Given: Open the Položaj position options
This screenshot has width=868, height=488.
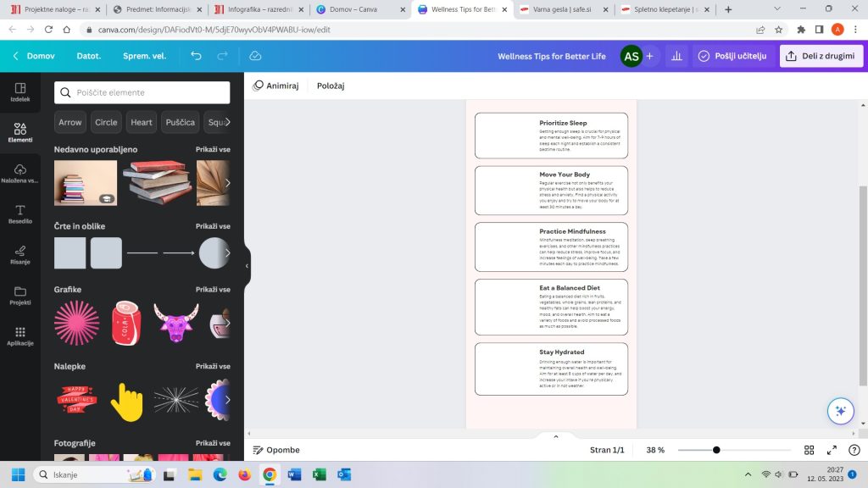Looking at the screenshot, I should tap(331, 86).
